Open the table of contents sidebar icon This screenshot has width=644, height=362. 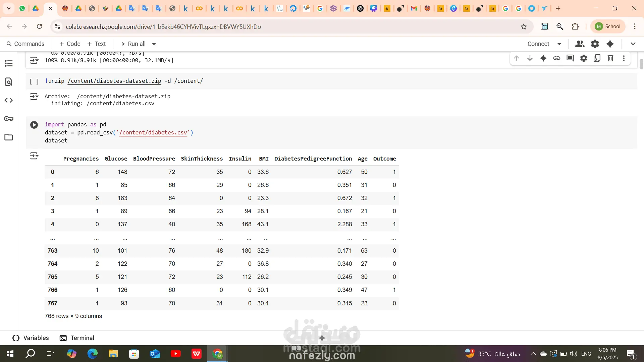9,63
